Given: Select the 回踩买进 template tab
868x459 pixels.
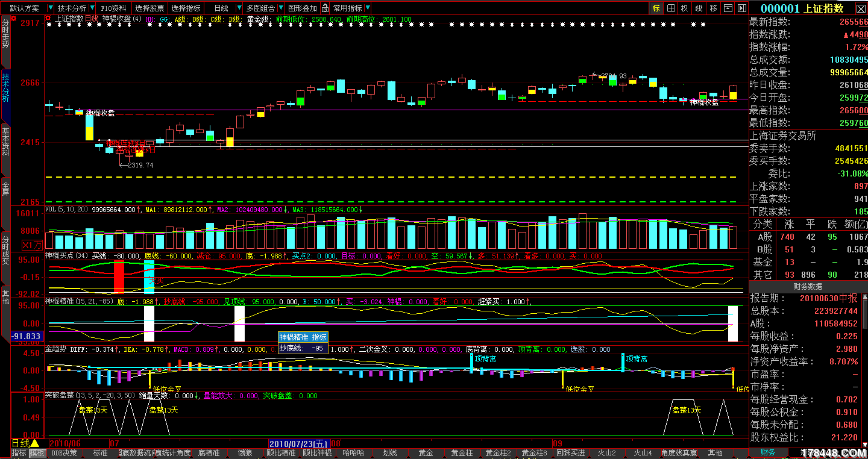Looking at the screenshot, I should point(570,453).
